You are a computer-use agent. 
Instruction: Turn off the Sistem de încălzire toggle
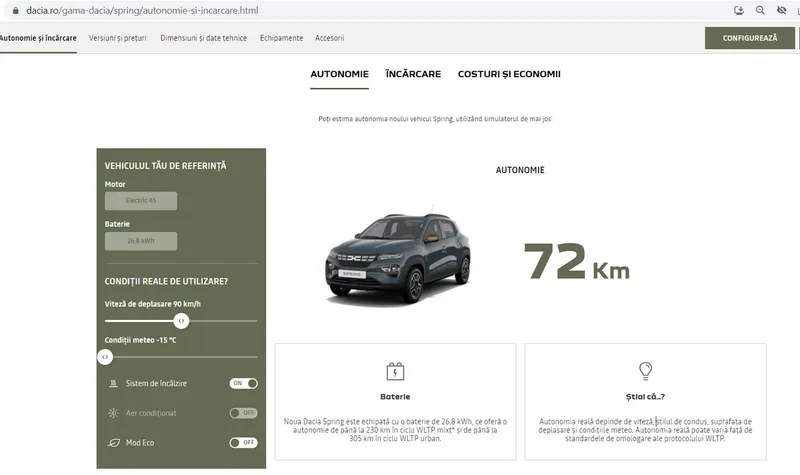(243, 383)
